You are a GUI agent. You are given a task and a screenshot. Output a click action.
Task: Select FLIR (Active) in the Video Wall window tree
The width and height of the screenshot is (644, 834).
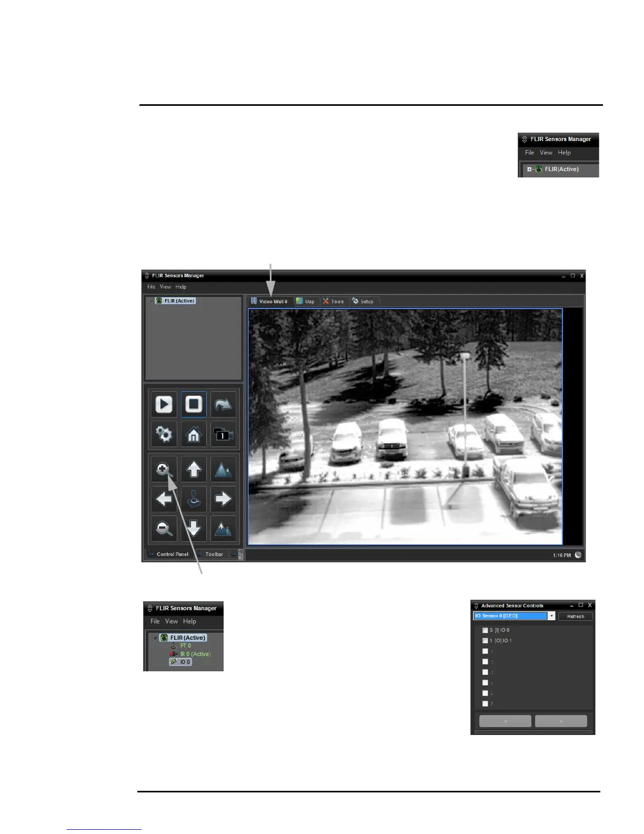tap(176, 301)
